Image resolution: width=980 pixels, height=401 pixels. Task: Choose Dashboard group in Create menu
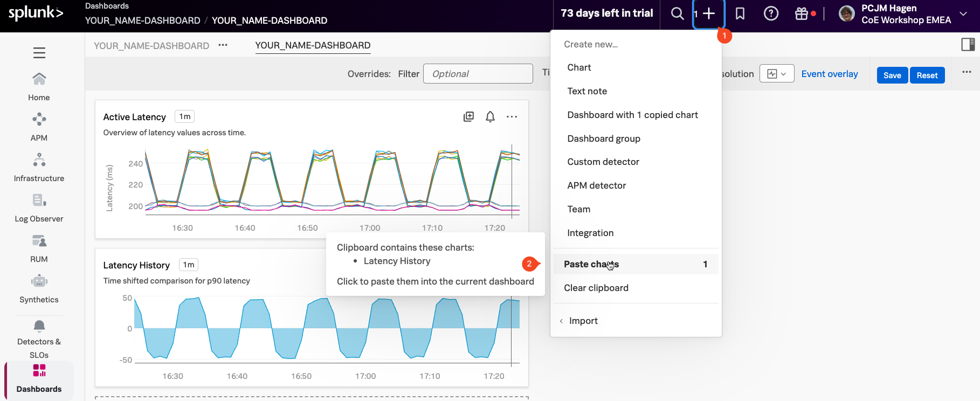click(603, 139)
